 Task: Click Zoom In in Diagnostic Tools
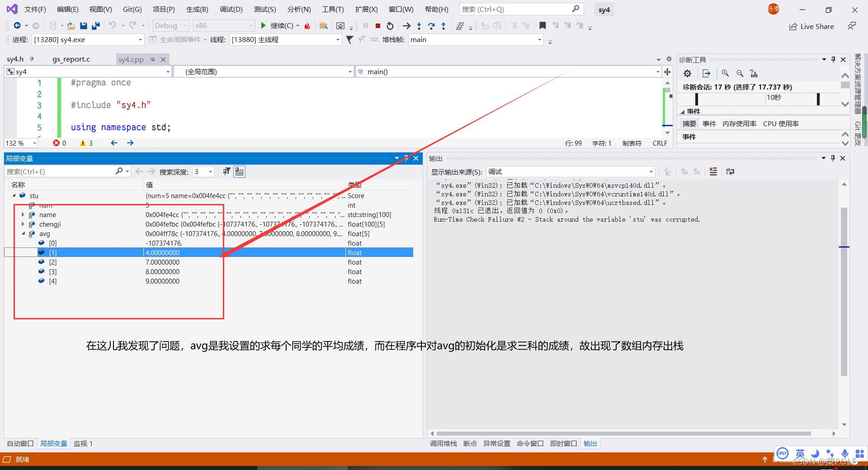tap(725, 73)
